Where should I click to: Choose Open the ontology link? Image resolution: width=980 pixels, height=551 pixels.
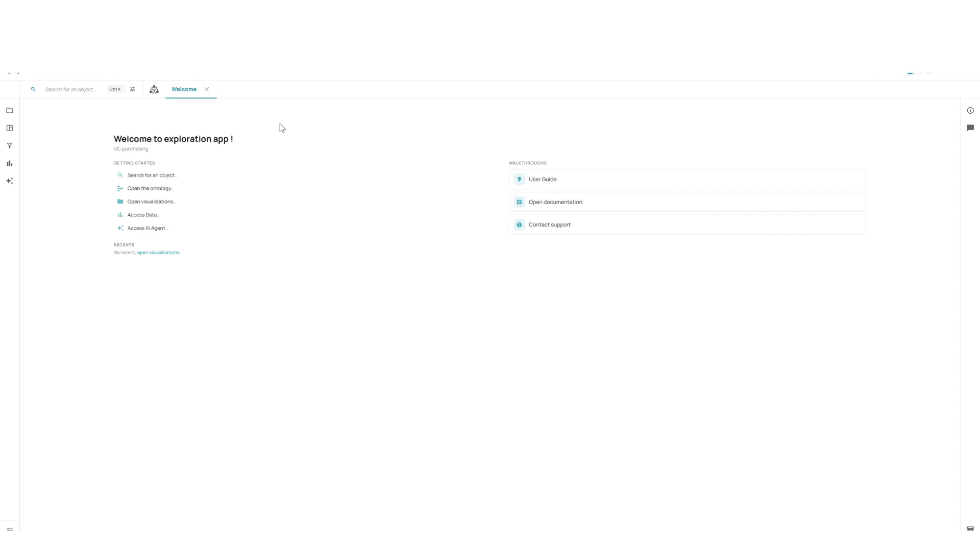point(150,188)
